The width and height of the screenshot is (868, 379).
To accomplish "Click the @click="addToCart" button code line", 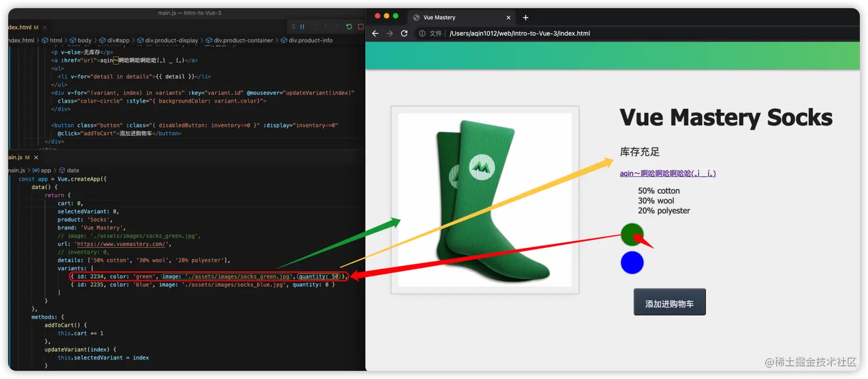I will pos(119,133).
